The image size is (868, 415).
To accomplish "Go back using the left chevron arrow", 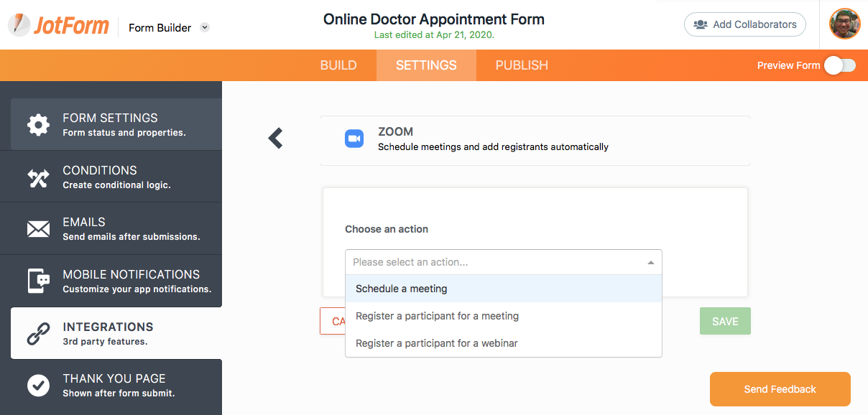I will (x=275, y=139).
